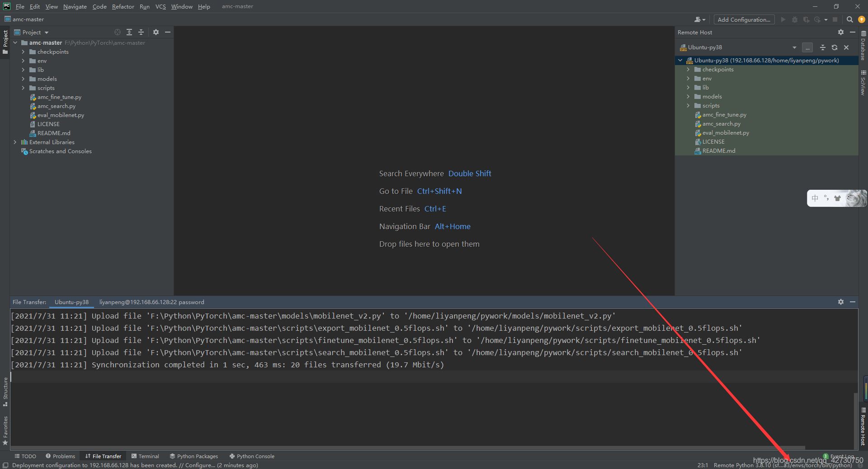Click the collapse all icon in Project panel
868x469 pixels.
coord(141,32)
